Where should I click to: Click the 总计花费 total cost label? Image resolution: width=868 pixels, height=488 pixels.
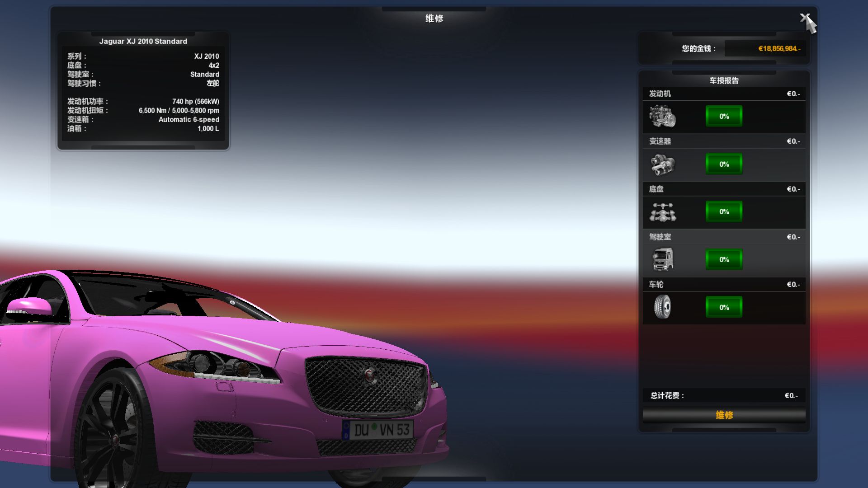pyautogui.click(x=667, y=396)
